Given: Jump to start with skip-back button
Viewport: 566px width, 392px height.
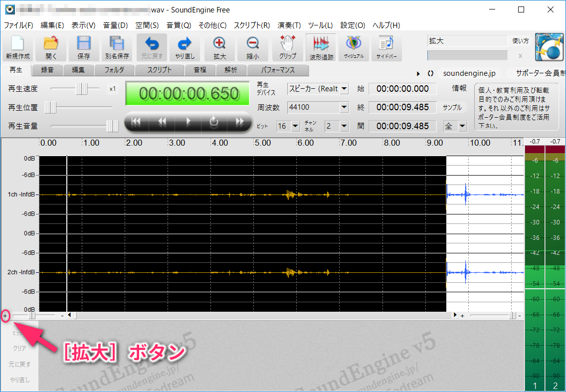Looking at the screenshot, I should (136, 122).
